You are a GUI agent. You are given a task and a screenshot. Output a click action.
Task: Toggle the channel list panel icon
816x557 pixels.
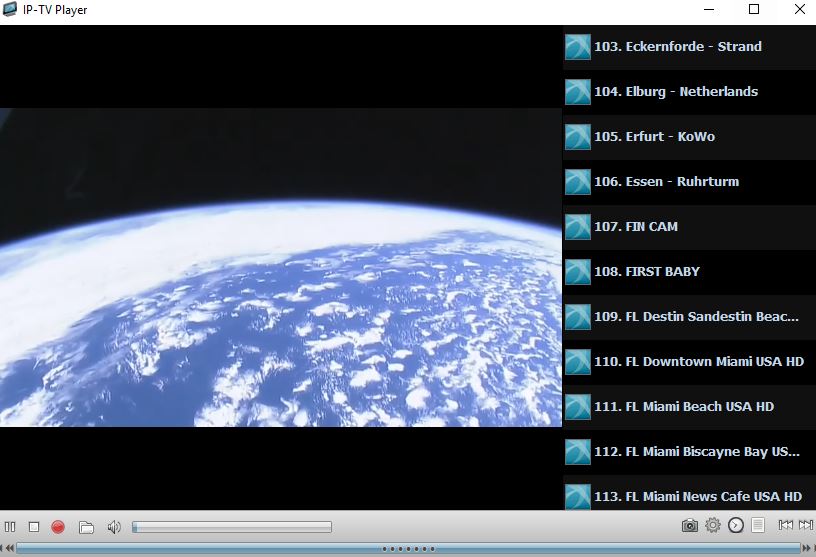[x=758, y=525]
